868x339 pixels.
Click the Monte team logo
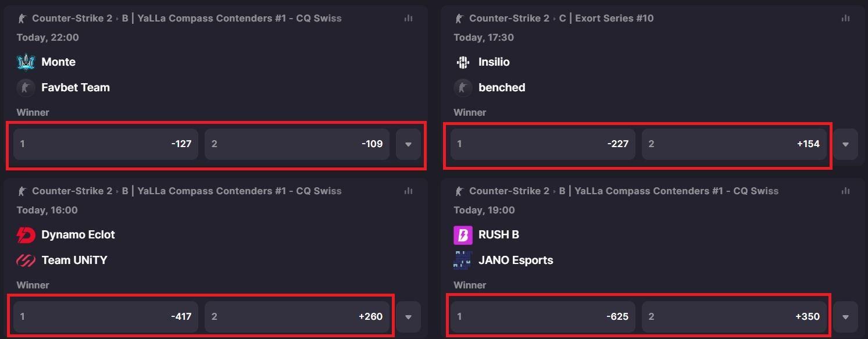coord(26,62)
